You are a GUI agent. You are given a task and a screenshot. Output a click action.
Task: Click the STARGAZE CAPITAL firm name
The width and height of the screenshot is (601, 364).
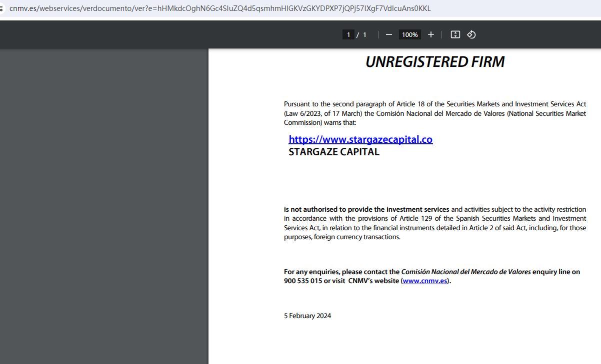click(x=334, y=152)
